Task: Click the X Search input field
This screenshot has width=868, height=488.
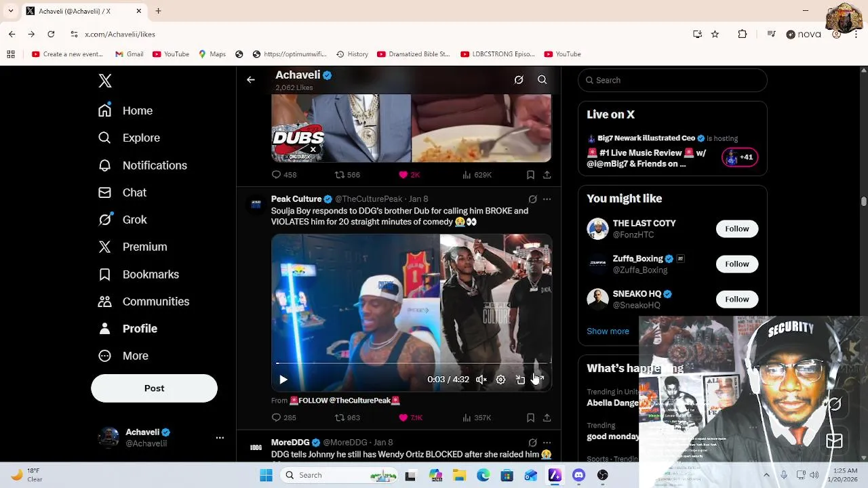Action: (673, 80)
